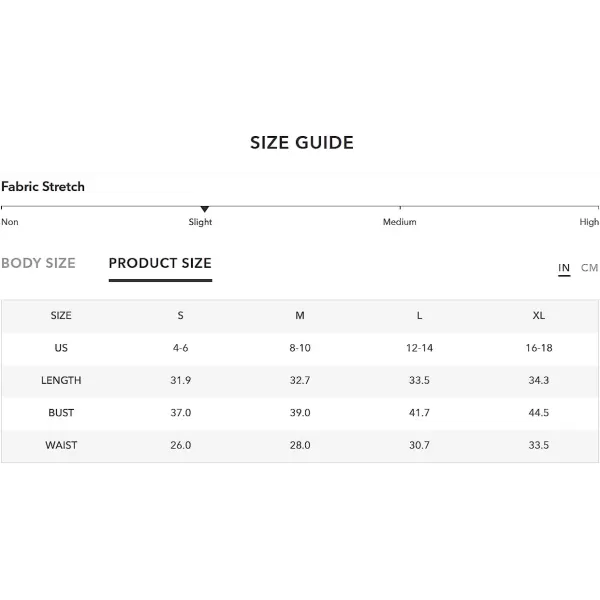Image resolution: width=600 pixels, height=600 pixels.
Task: Click the XL bust value 44.5
Action: point(539,413)
